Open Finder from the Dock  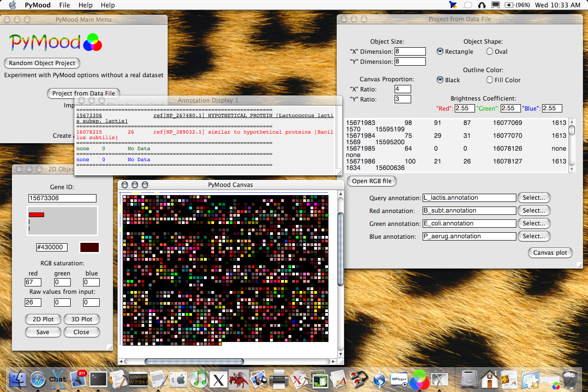point(17,379)
